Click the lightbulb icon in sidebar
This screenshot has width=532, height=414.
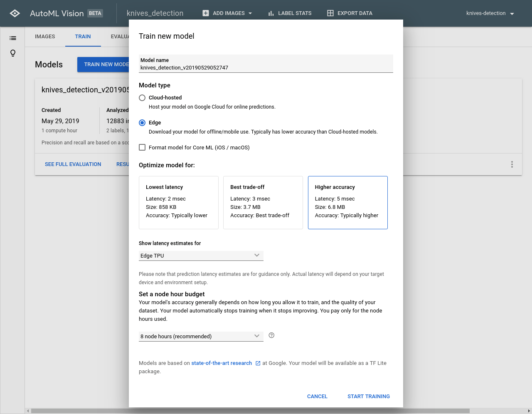tap(13, 53)
